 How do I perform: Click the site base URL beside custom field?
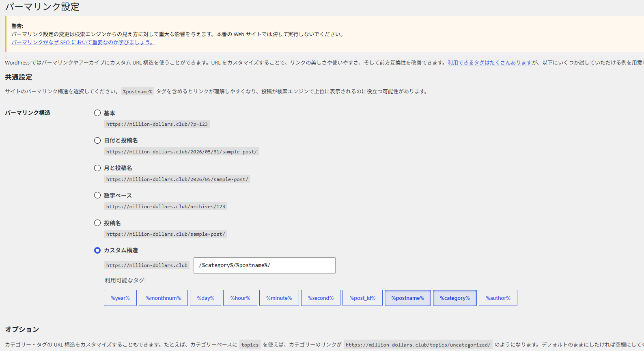[147, 265]
